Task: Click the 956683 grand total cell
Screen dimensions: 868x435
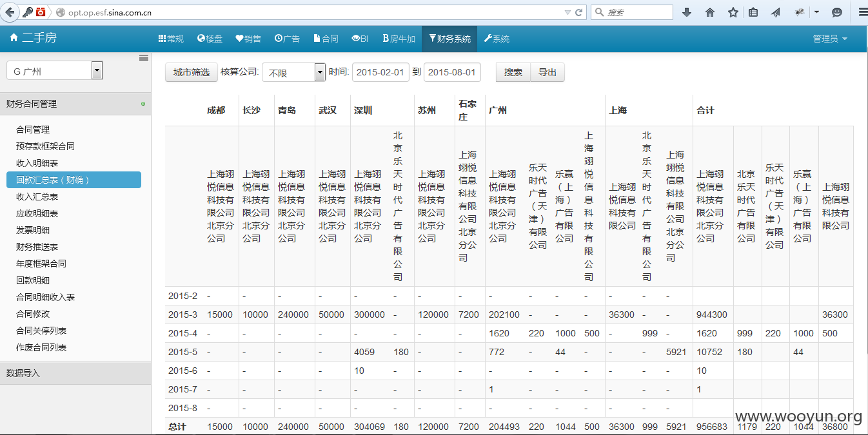Action: pos(712,427)
